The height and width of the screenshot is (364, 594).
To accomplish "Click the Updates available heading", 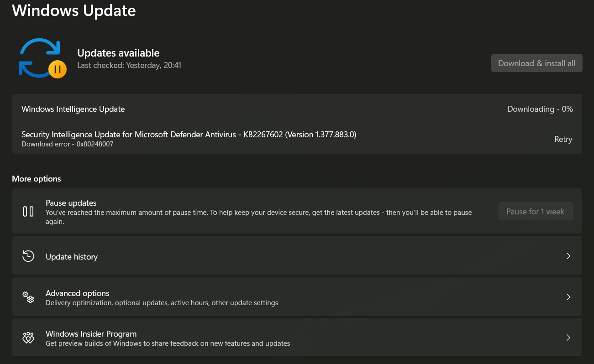I will [118, 53].
